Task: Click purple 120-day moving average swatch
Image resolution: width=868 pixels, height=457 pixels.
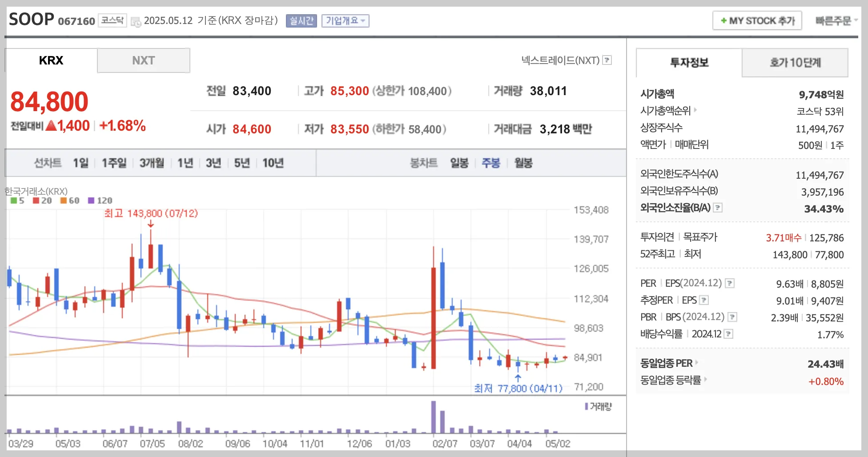Action: [91, 200]
